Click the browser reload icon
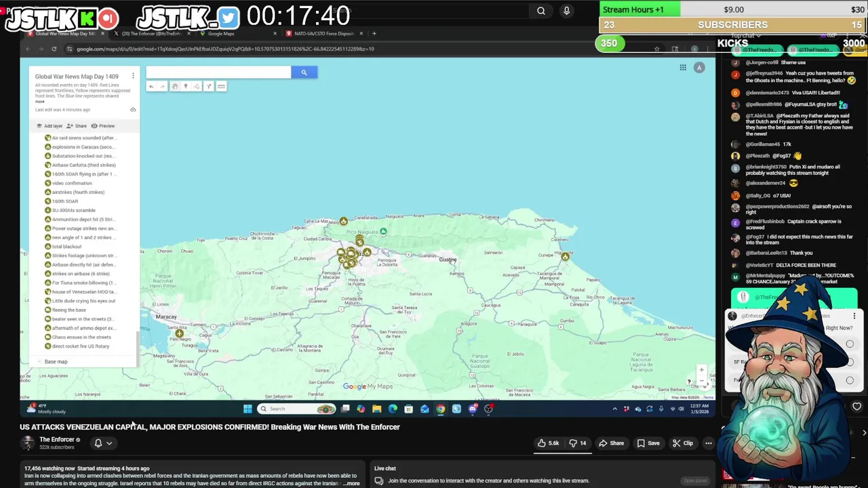This screenshot has height=488, width=868. click(54, 49)
